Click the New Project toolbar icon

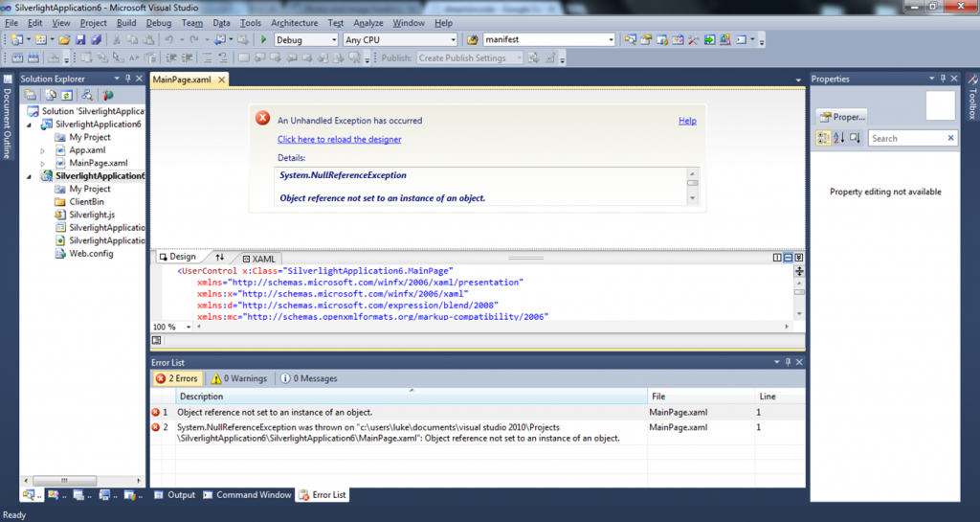[17, 39]
